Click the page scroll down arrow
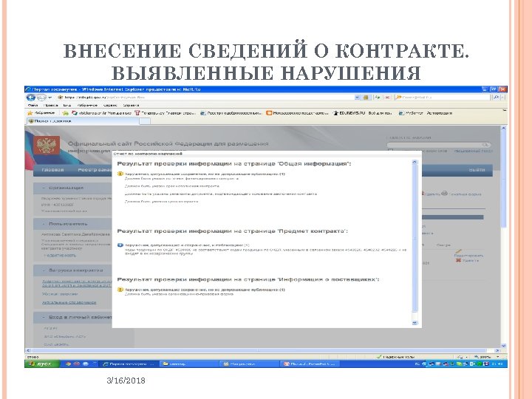The height and width of the screenshot is (399, 532). (x=503, y=345)
